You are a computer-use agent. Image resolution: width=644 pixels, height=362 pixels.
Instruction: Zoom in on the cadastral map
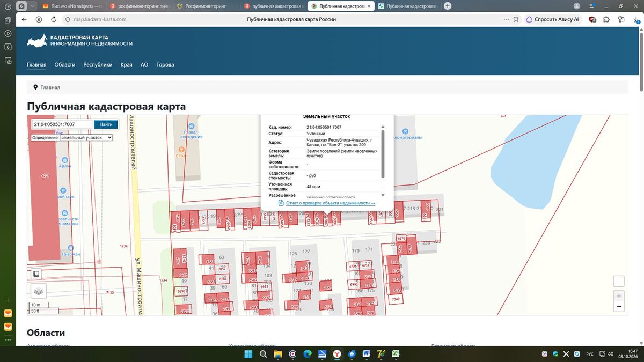(x=619, y=295)
